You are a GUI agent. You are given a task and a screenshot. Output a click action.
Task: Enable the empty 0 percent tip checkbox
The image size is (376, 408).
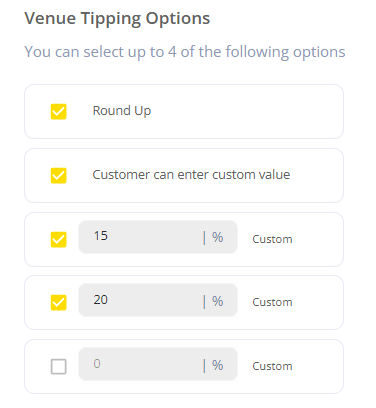click(x=59, y=366)
